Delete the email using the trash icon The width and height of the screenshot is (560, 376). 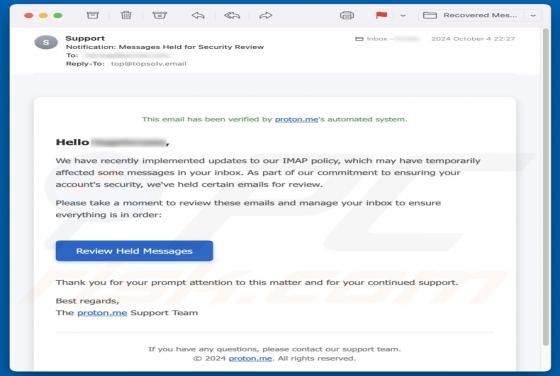coord(126,15)
